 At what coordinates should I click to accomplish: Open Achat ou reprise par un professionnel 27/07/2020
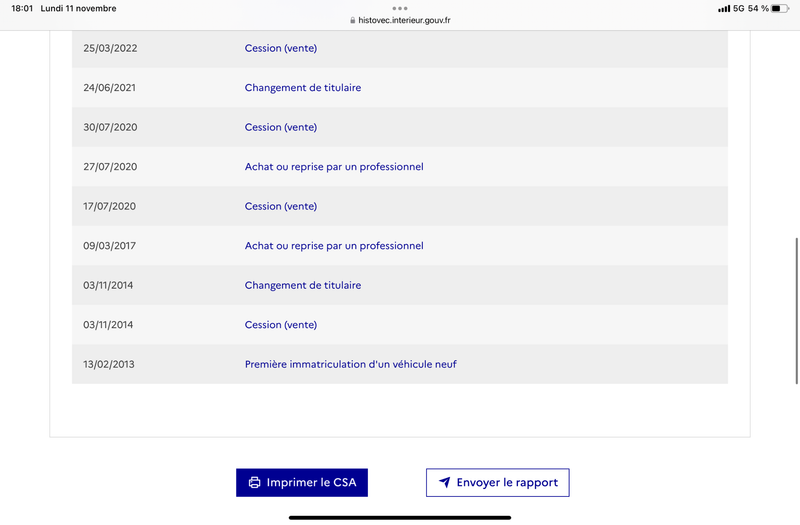click(334, 167)
